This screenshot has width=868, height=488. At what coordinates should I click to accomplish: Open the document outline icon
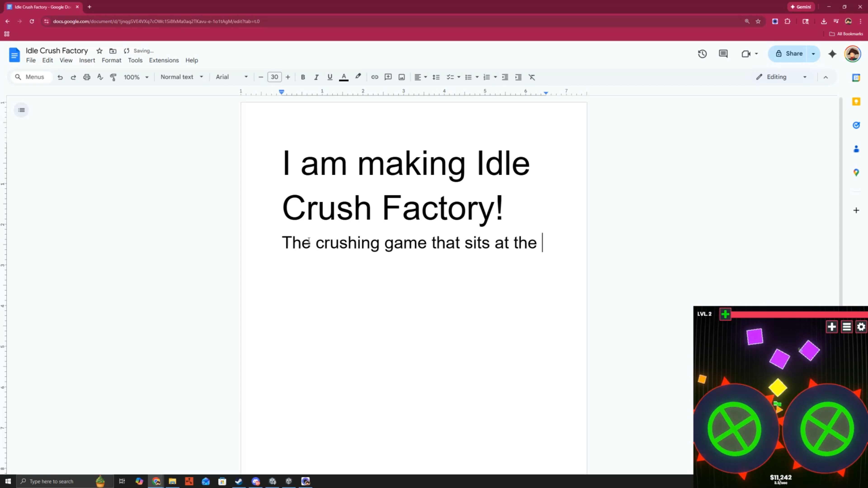21,110
